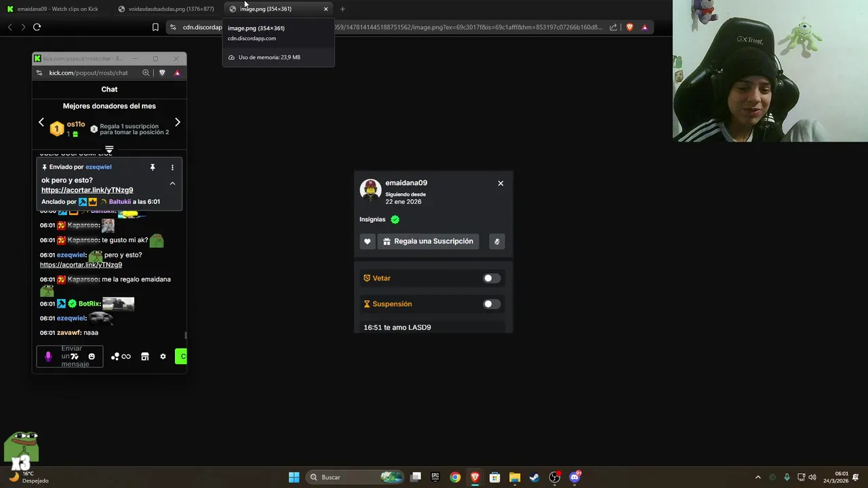
Task: Mute user with the microphone-slash button
Action: (x=497, y=241)
